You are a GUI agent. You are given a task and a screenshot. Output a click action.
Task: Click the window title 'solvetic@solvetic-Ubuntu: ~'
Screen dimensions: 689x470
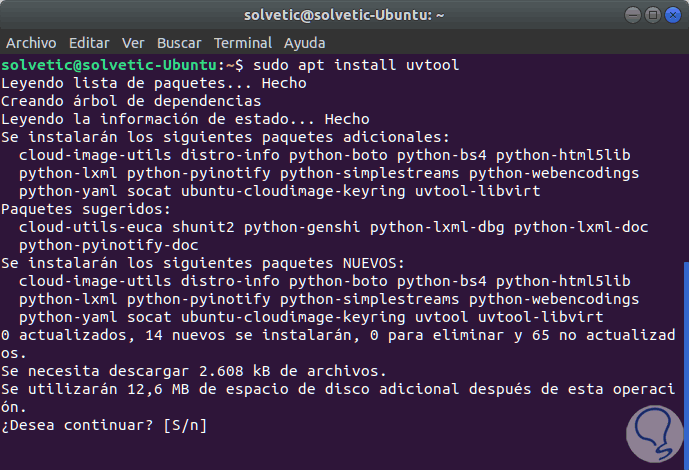[x=344, y=16]
